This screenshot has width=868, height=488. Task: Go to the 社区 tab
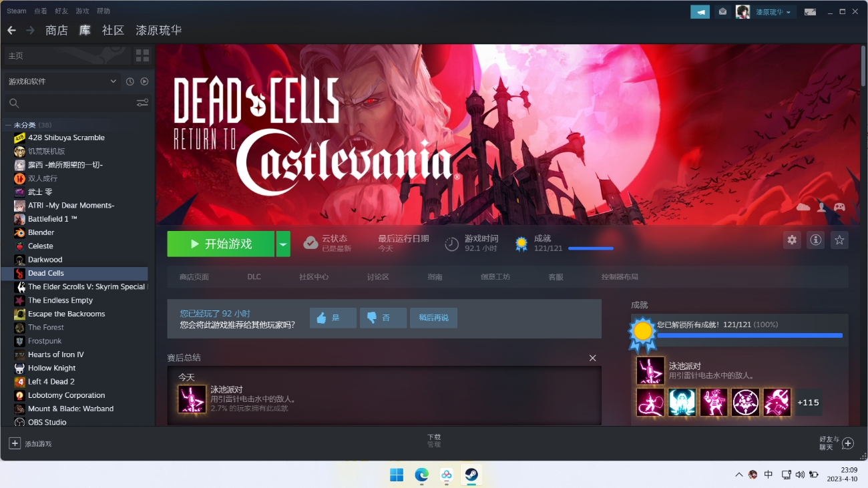(114, 30)
